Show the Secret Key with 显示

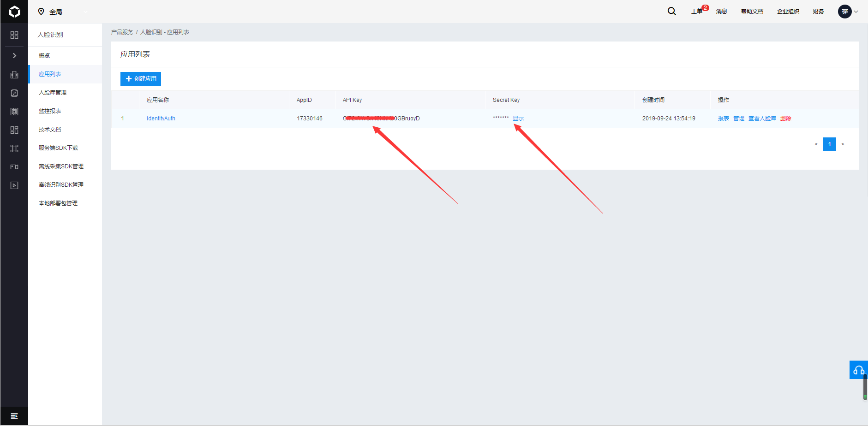click(518, 119)
